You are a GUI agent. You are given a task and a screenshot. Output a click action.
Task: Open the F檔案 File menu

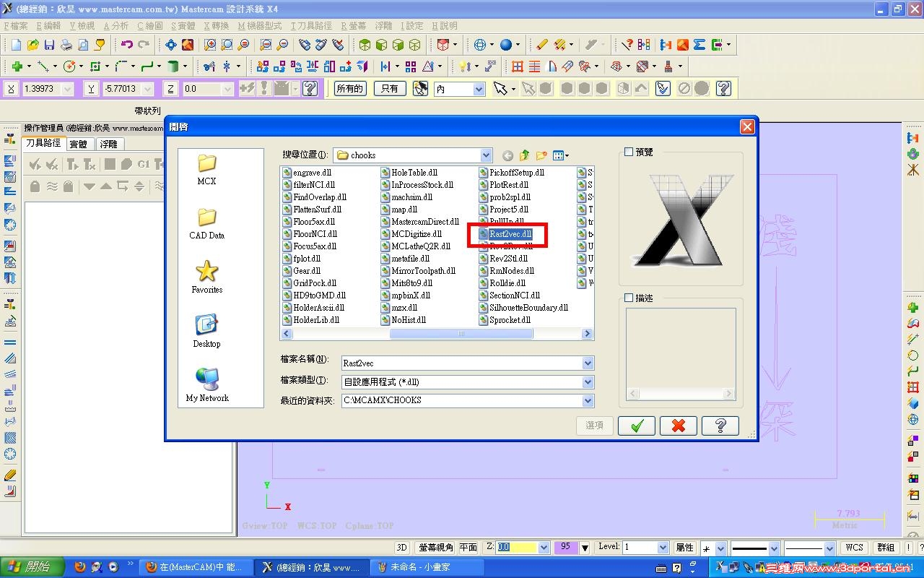(x=16, y=26)
